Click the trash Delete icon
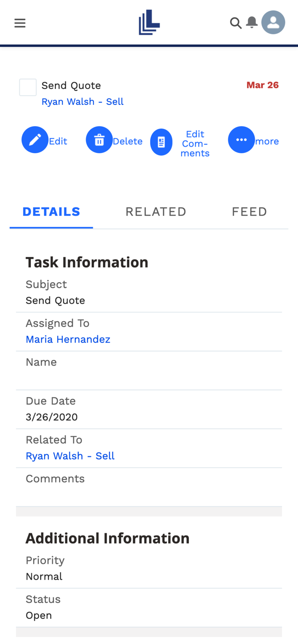The height and width of the screenshot is (644, 298). (x=99, y=140)
